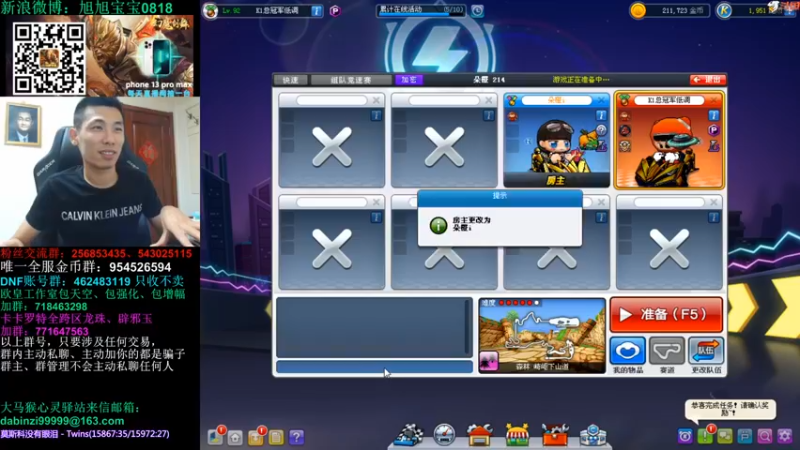Click the green exclamation mission icon
This screenshot has height=450, width=800.
click(x=705, y=435)
